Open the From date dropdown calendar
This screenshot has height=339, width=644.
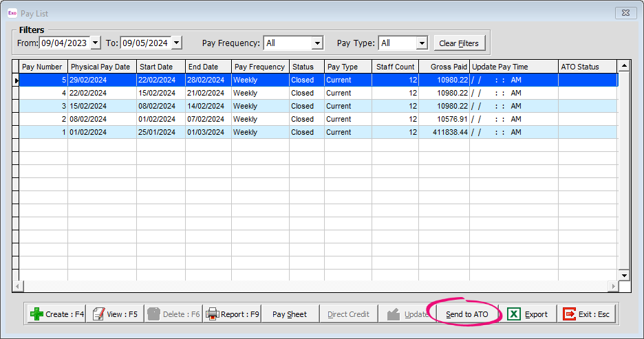coord(95,43)
